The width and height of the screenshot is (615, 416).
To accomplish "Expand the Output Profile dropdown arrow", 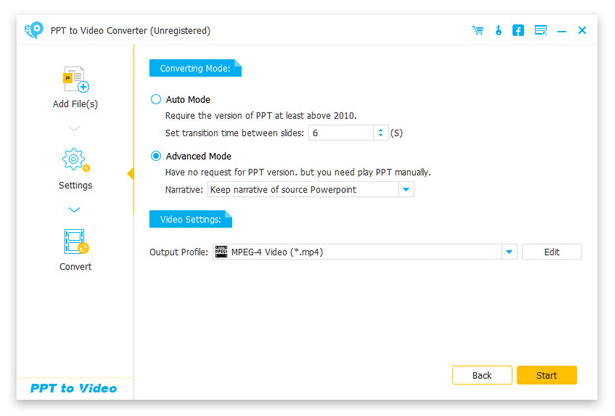I will 509,252.
